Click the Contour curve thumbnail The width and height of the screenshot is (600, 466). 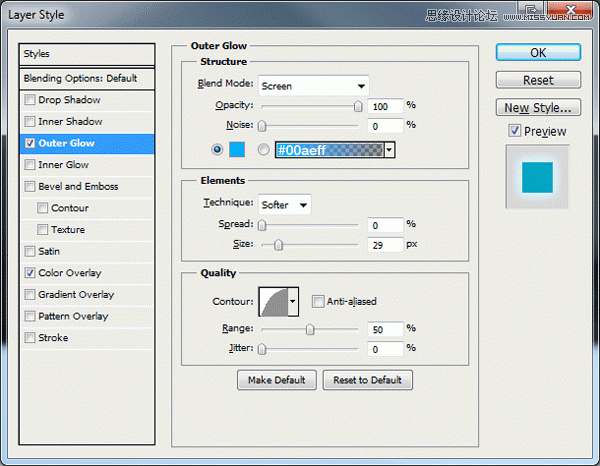(x=273, y=301)
